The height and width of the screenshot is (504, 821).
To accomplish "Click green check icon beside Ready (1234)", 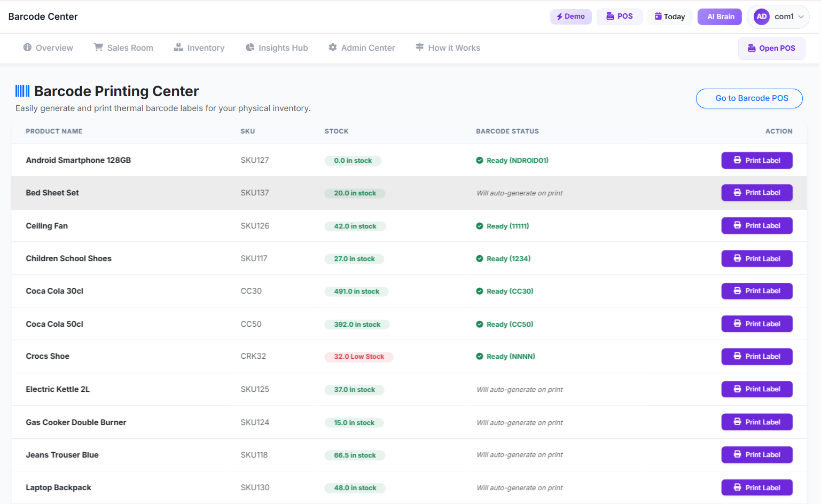I will 480,258.
